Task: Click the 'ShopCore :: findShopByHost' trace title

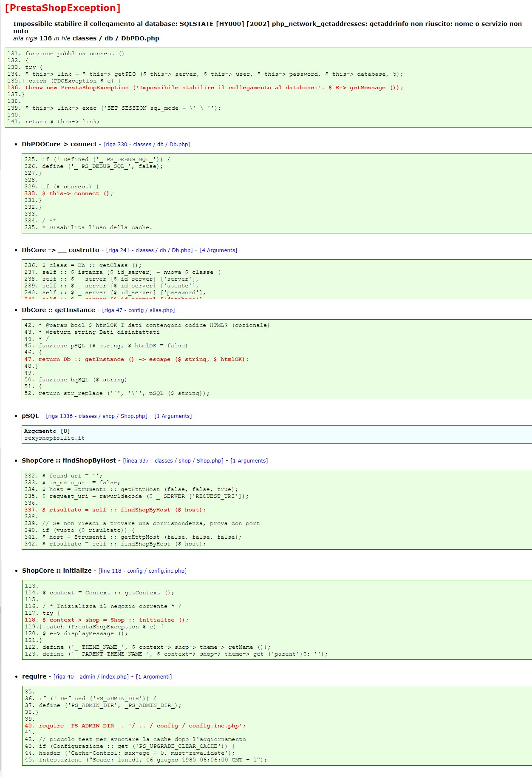Action: point(69,460)
